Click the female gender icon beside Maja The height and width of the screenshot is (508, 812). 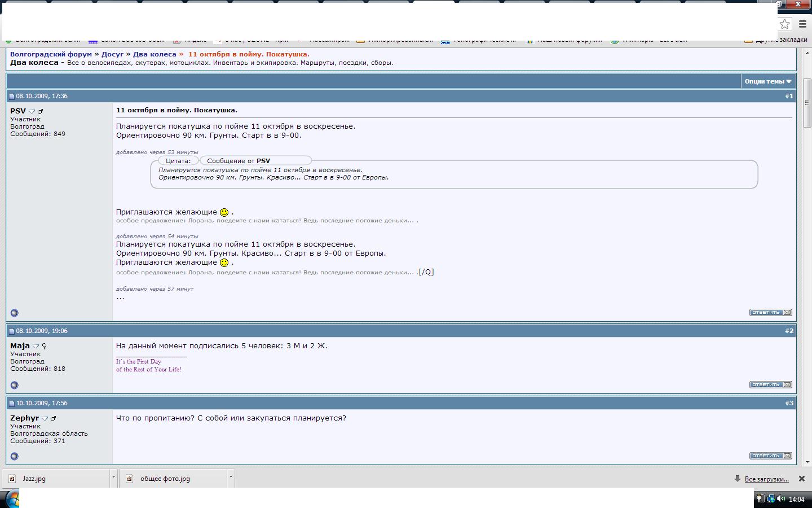(x=44, y=346)
